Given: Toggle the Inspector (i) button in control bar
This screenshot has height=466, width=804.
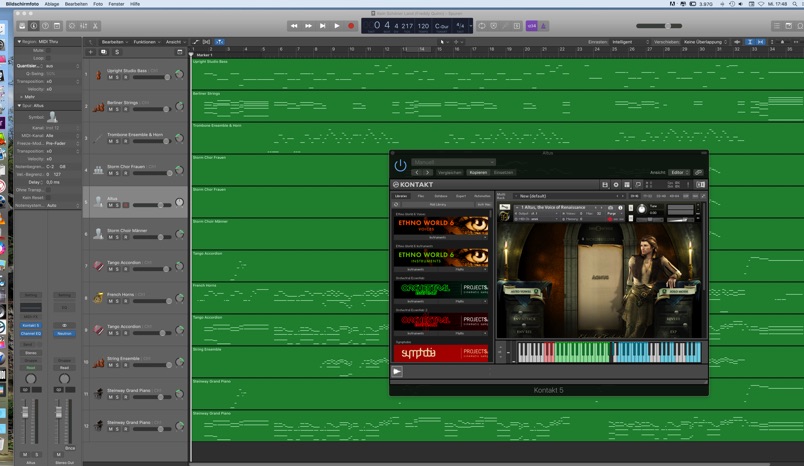Looking at the screenshot, I should 34,26.
